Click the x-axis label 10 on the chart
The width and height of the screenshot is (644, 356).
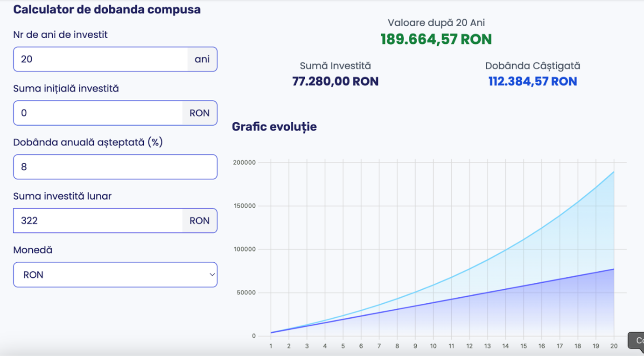pos(433,346)
